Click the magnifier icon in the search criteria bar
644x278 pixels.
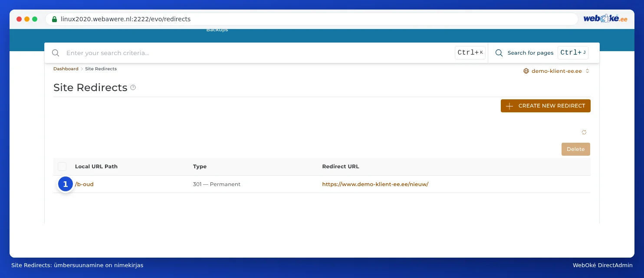point(56,53)
